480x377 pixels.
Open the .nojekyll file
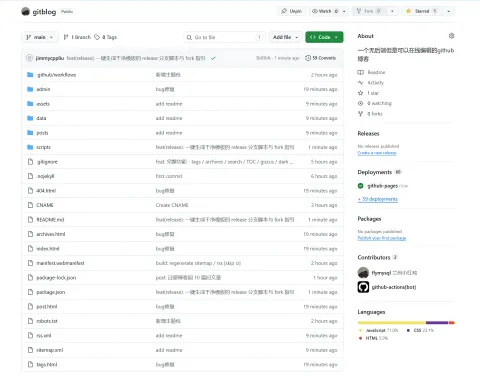pos(45,176)
